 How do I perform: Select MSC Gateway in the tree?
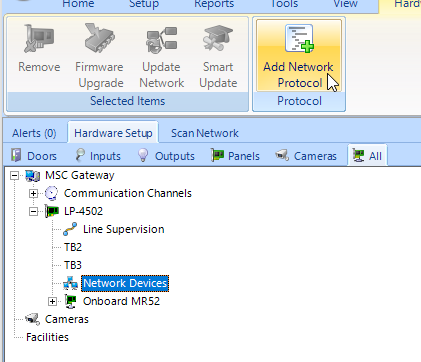80,175
